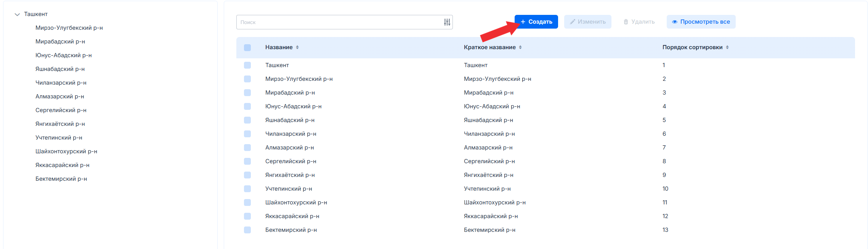The image size is (868, 249).
Task: Check the Шайхонтохурский р-н row checkbox
Action: [x=247, y=202]
